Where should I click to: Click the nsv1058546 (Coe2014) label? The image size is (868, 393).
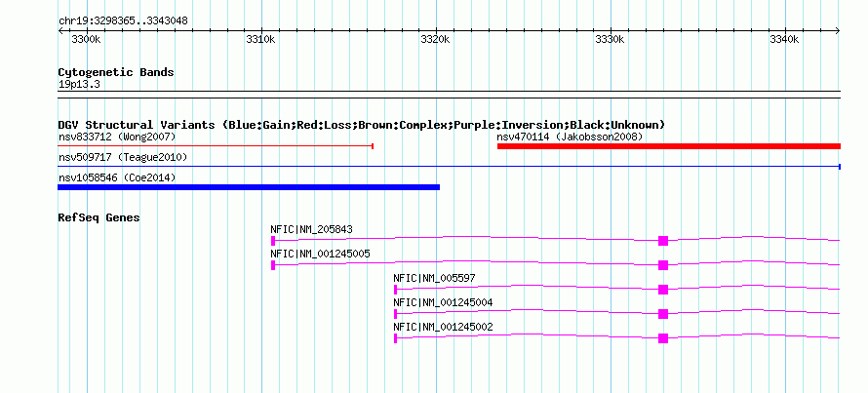pyautogui.click(x=117, y=178)
